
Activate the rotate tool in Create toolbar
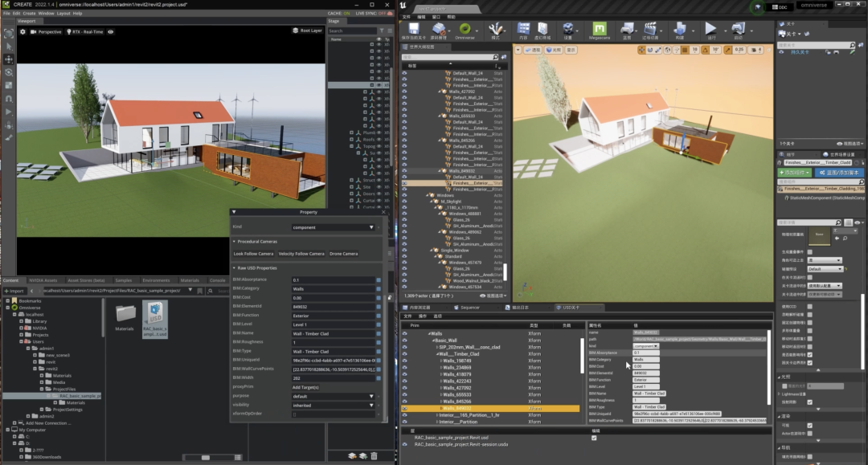tap(9, 72)
